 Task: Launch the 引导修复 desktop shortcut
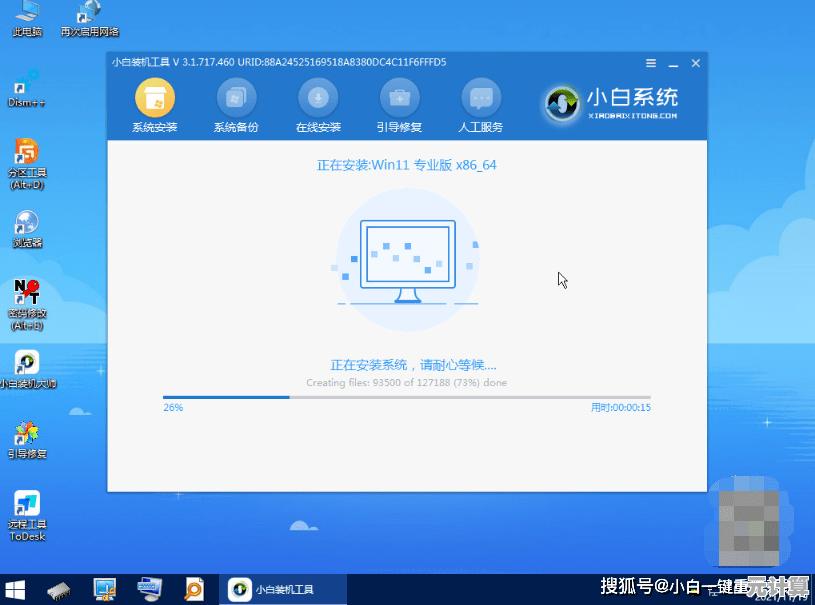(27, 440)
